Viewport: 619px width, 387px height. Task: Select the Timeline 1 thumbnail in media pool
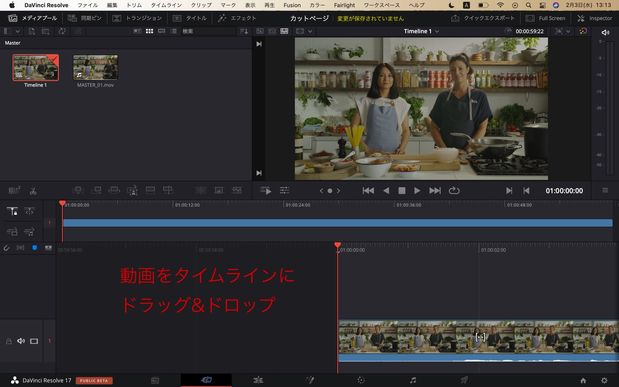pos(36,68)
